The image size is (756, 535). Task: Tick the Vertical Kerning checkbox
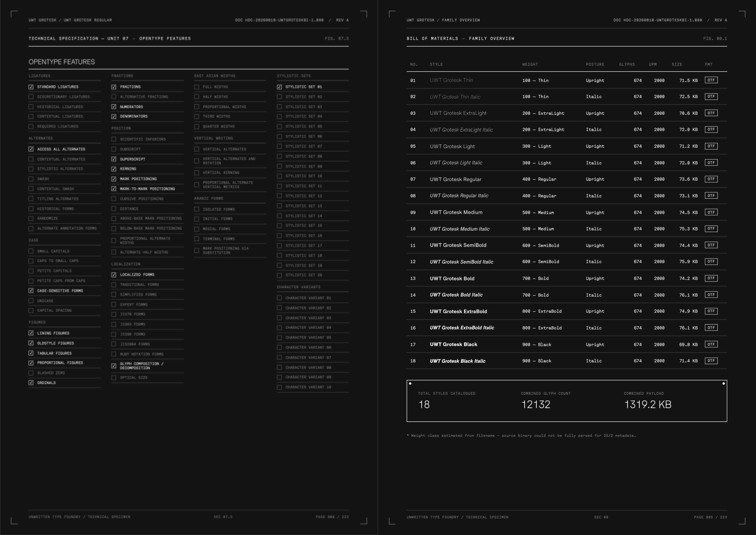[x=197, y=173]
